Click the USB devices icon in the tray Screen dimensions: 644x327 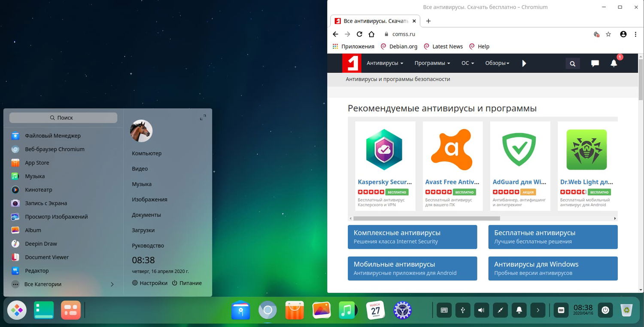[x=462, y=310]
